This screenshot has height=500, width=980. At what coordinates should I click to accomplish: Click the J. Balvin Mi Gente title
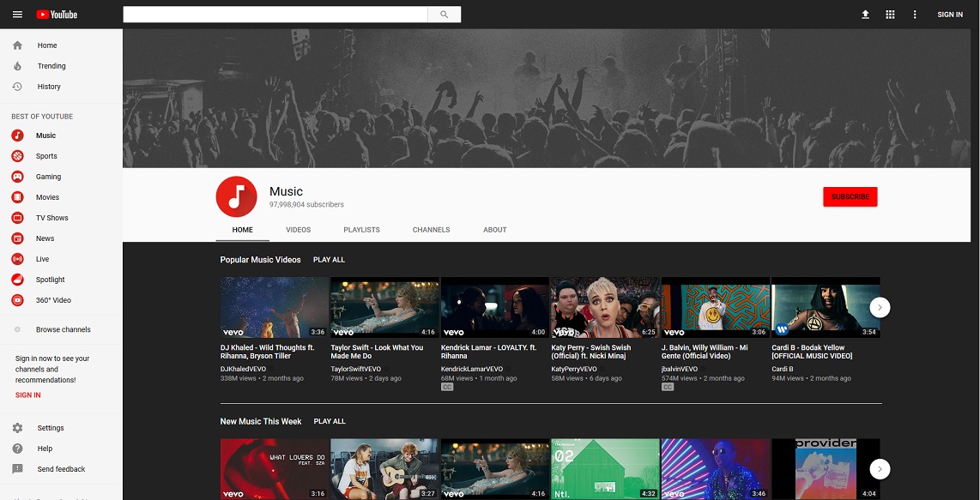[705, 352]
